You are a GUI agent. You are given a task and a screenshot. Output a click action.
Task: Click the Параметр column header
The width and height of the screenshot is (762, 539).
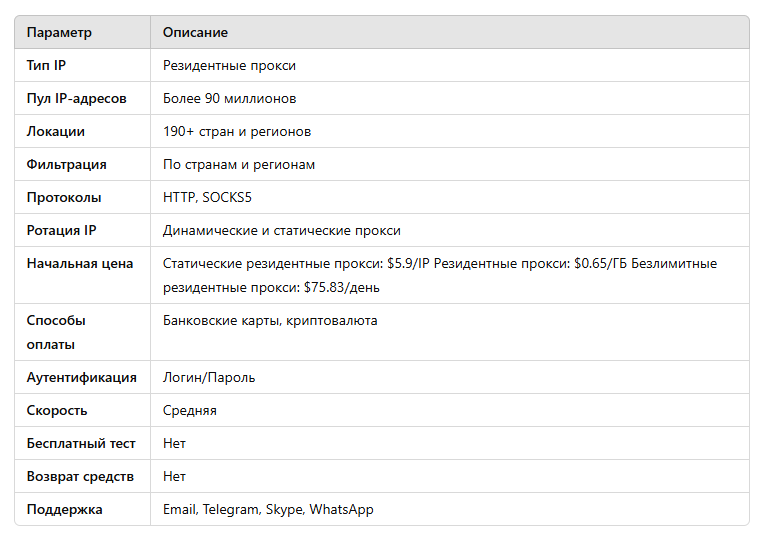[59, 33]
